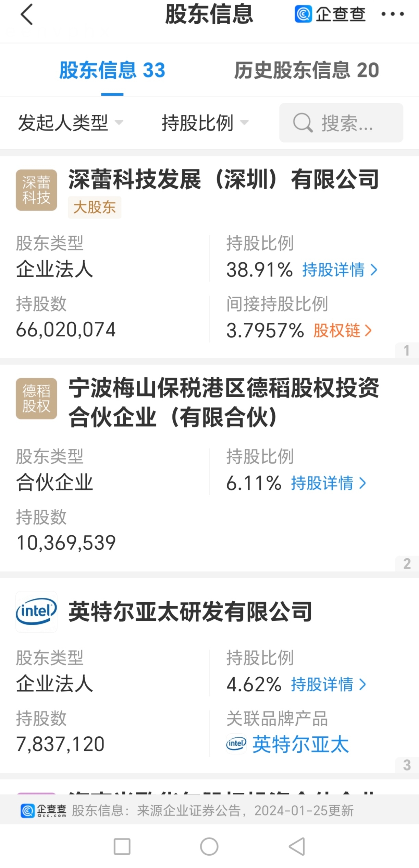Open 持股详情 for the 6.11% shareholder
The width and height of the screenshot is (419, 868).
pyautogui.click(x=328, y=483)
